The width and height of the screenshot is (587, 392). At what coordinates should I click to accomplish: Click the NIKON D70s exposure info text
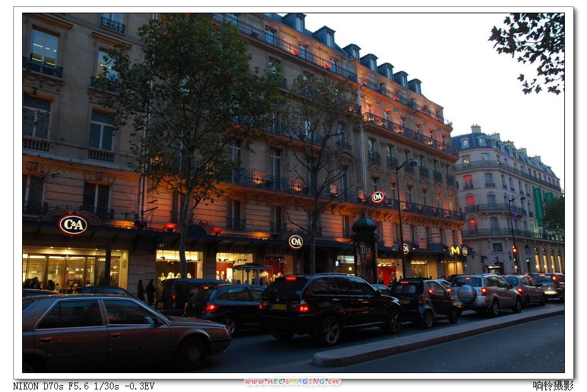click(83, 386)
